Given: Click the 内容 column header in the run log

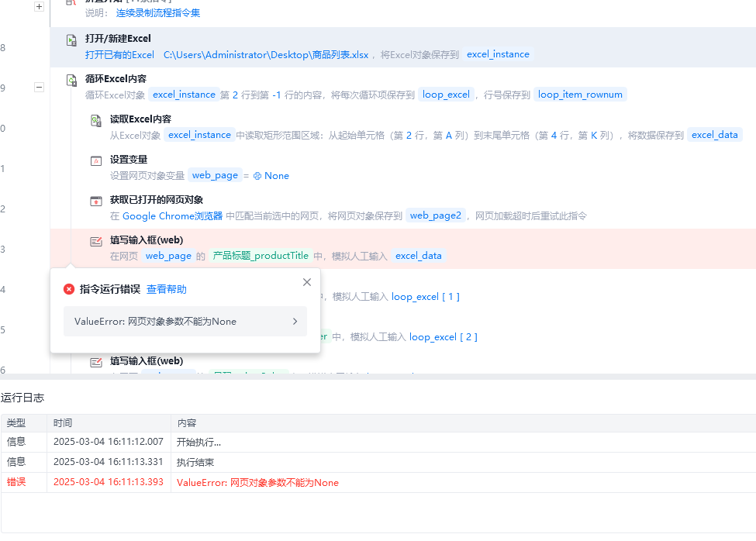Looking at the screenshot, I should click(x=187, y=423).
